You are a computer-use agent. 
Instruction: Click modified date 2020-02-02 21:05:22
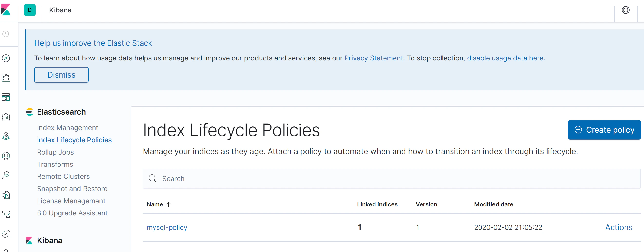click(x=508, y=227)
